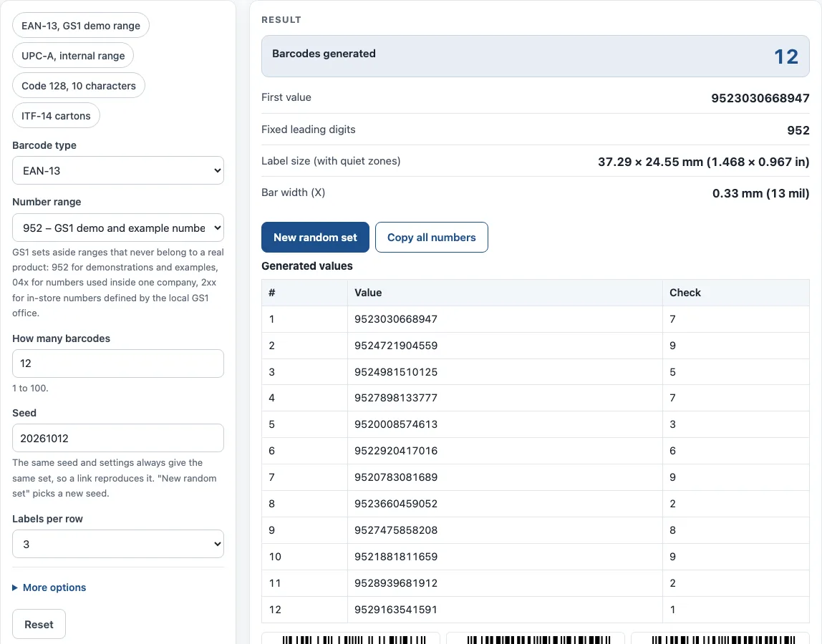Open the Labels per row dropdown
822x644 pixels.
118,544
